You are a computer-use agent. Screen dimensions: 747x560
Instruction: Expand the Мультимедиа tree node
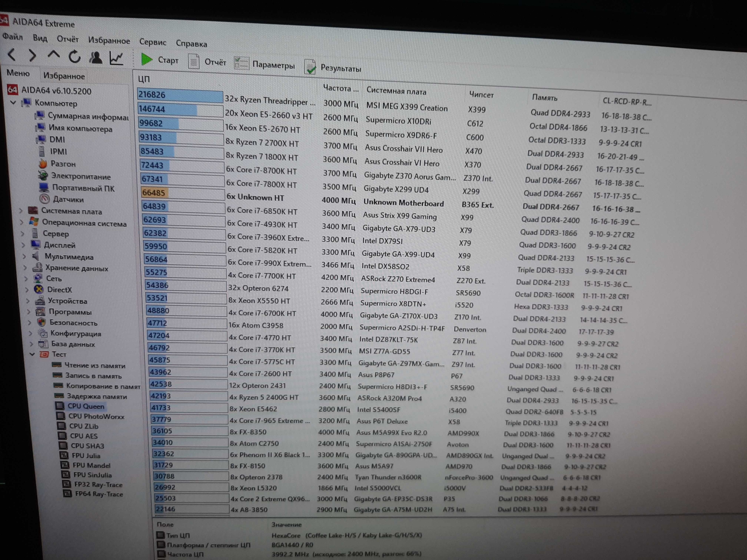pos(24,256)
